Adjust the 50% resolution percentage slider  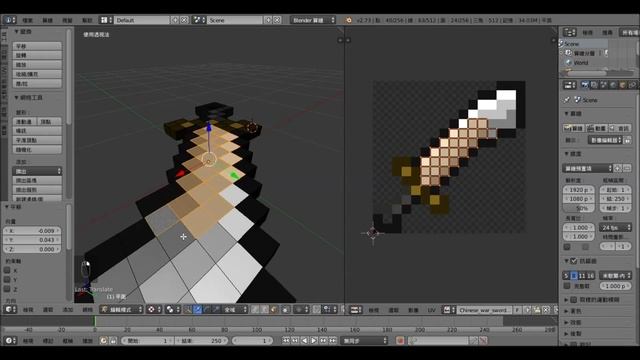point(579,208)
